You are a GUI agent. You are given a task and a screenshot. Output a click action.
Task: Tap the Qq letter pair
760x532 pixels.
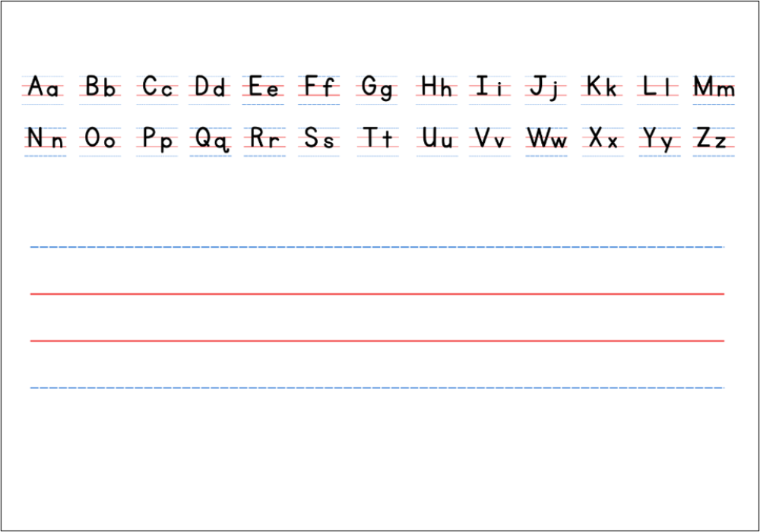[212, 140]
